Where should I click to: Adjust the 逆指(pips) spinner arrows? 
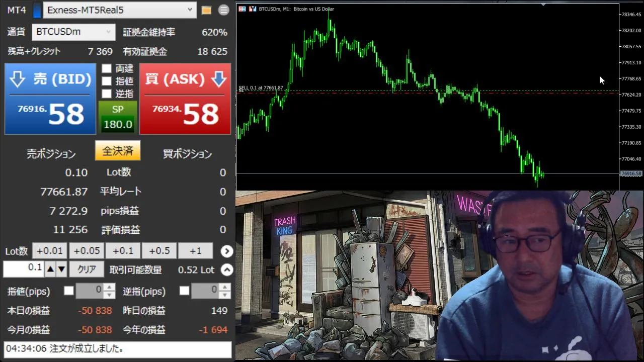[x=225, y=291]
